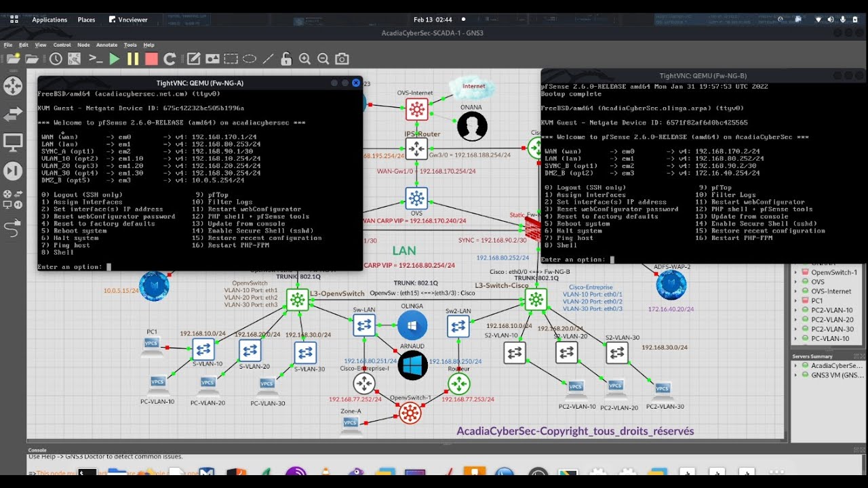Open the Places menu in the top panel
This screenshot has width=868, height=488.
click(87, 20)
